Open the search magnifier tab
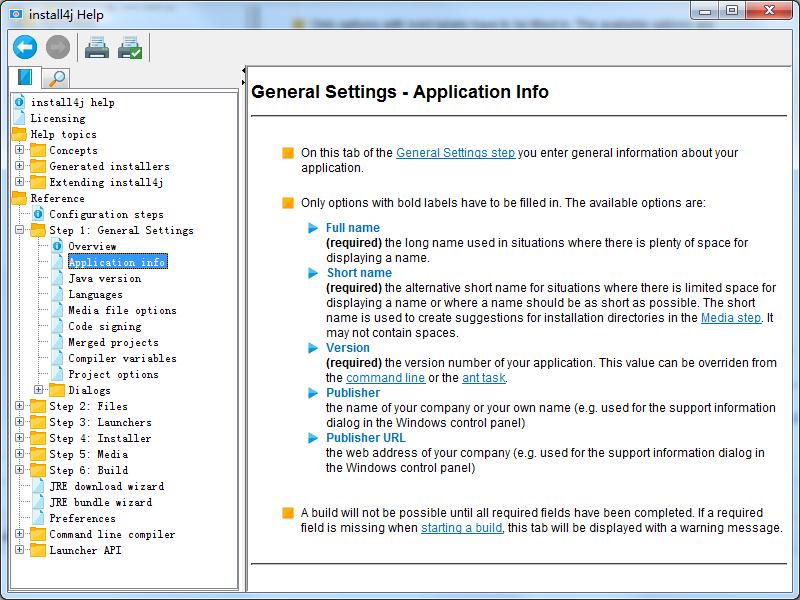The width and height of the screenshot is (800, 600). pyautogui.click(x=56, y=79)
